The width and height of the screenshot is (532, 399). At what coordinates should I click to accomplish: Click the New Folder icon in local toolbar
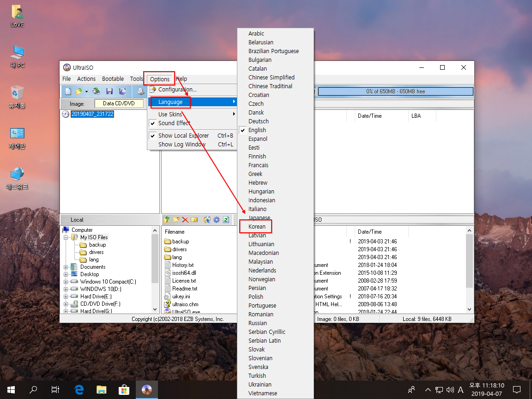[x=176, y=220]
